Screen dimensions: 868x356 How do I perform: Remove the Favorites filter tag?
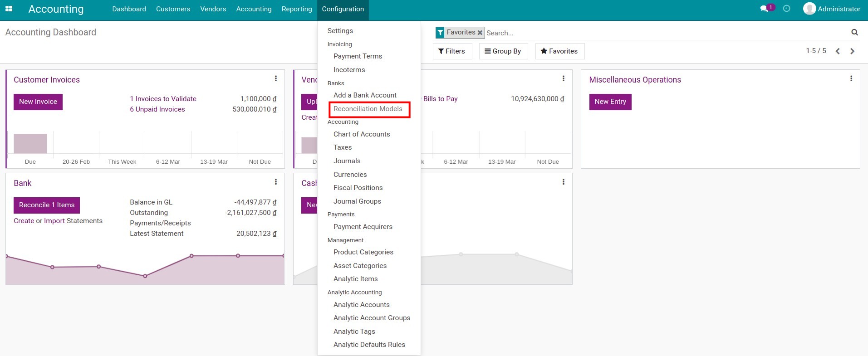[480, 33]
